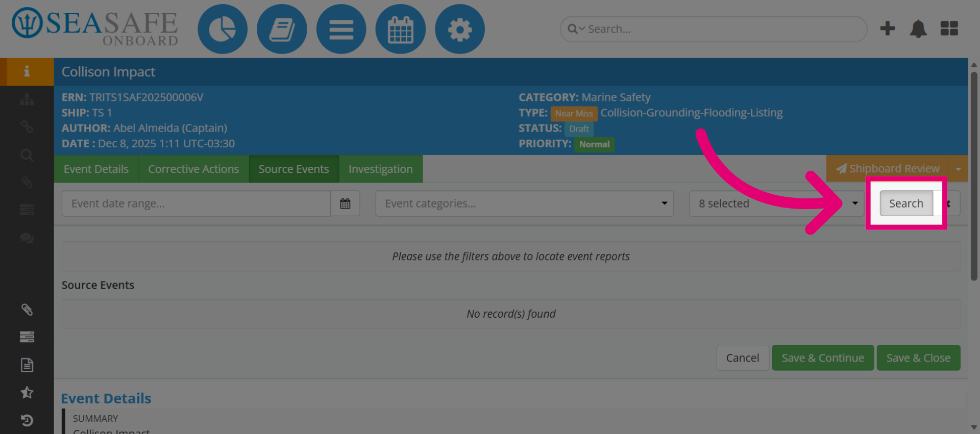Click the Normal priority badge
Image resolution: width=980 pixels, height=434 pixels.
click(x=594, y=144)
